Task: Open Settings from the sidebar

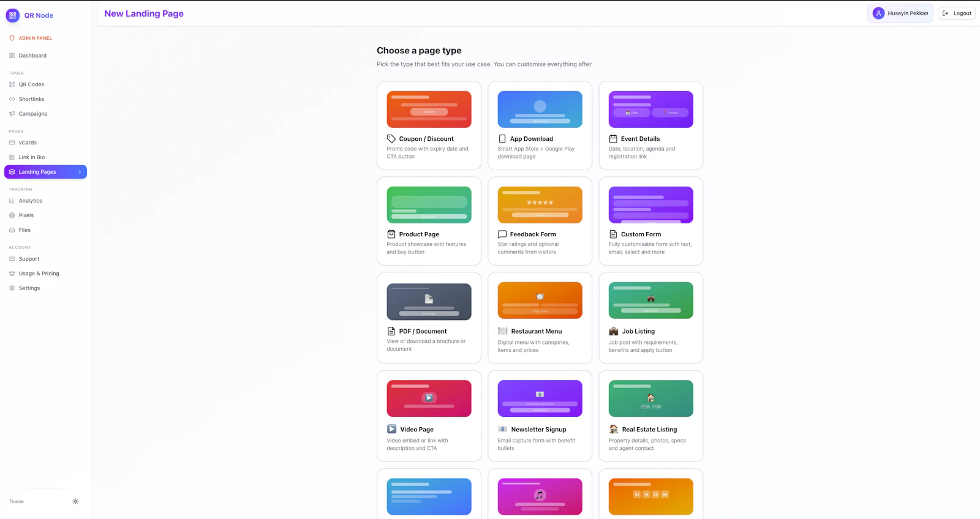Action: [46, 288]
